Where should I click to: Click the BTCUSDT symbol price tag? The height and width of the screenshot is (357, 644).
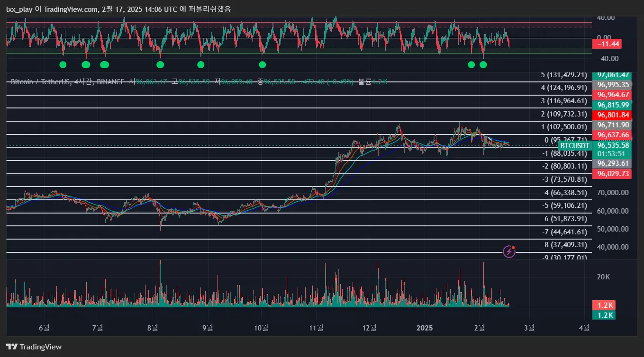coord(575,145)
